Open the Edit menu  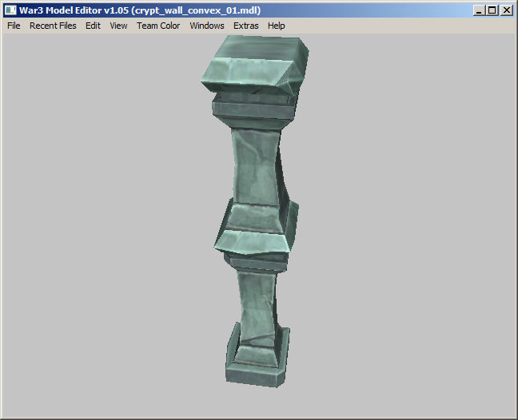pyautogui.click(x=93, y=26)
